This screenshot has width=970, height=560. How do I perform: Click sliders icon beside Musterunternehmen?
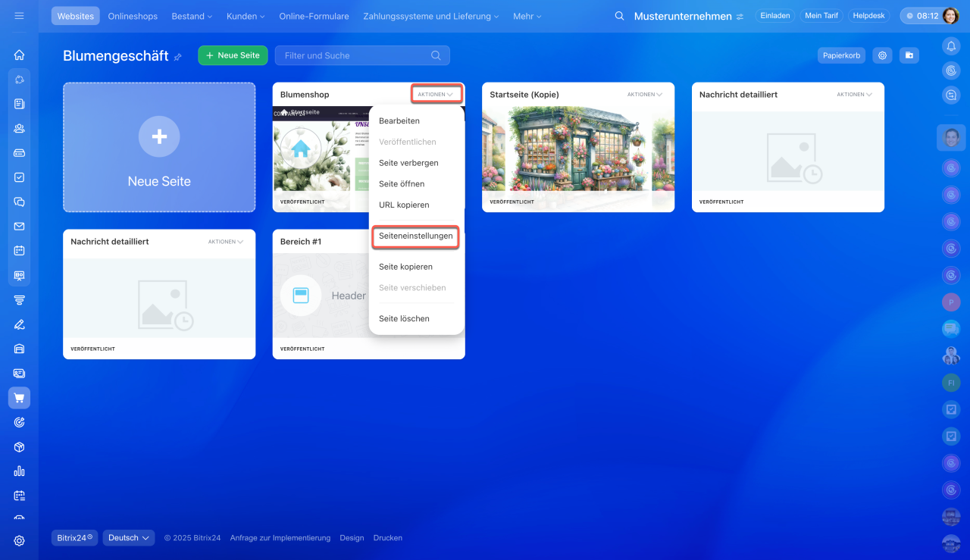click(x=740, y=17)
